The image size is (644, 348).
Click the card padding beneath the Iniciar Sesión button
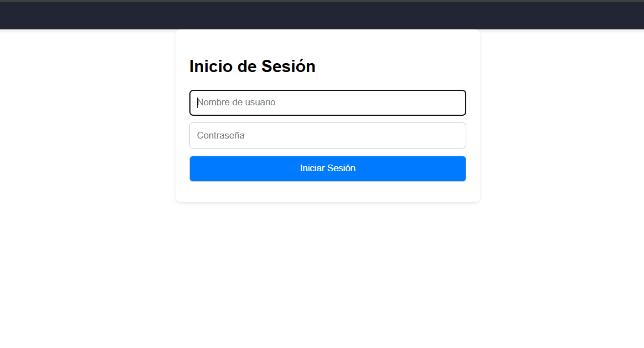pyautogui.click(x=327, y=192)
